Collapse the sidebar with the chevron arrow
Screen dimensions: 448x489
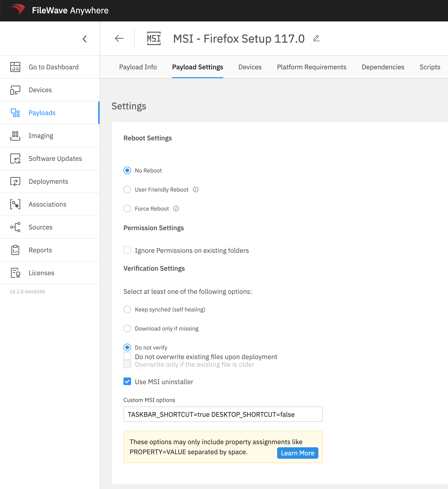(85, 39)
